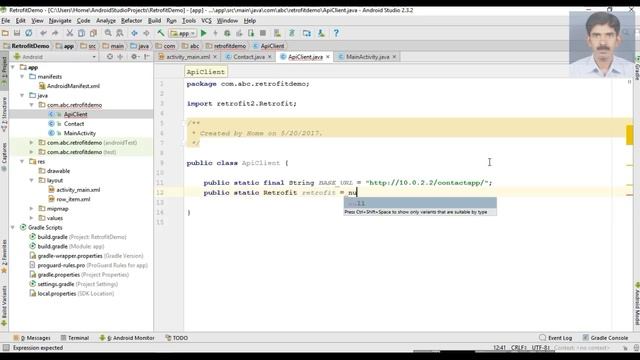640x360 pixels.
Task: Click the Forward navigation arrow icon
Action: pos(146,33)
